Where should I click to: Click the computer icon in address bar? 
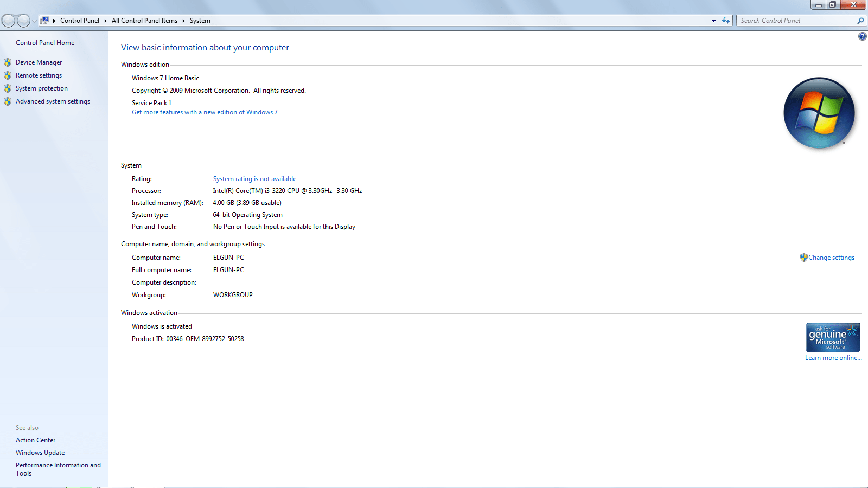(x=45, y=21)
